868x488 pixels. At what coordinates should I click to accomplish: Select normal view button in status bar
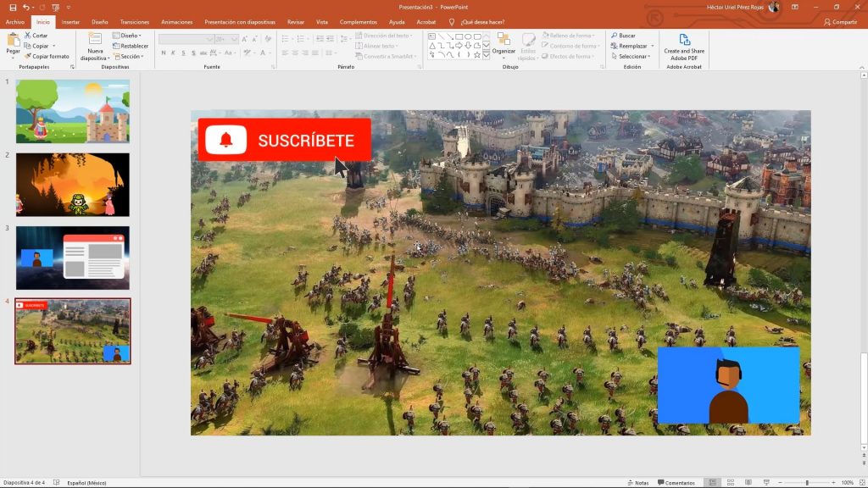pos(712,482)
